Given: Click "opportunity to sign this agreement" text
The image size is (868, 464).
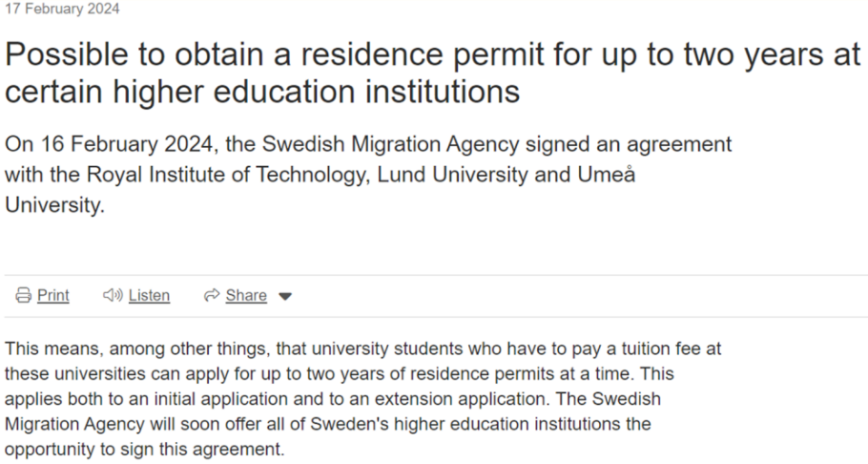Looking at the screenshot, I should pyautogui.click(x=144, y=449).
